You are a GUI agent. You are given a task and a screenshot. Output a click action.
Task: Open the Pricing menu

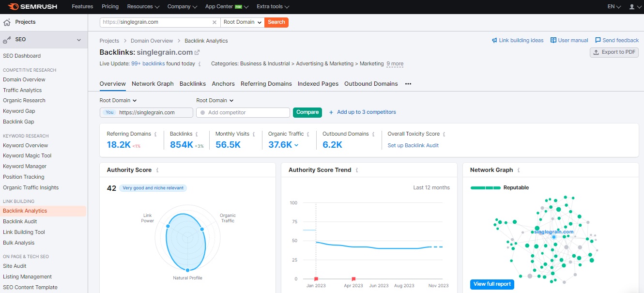pos(110,7)
